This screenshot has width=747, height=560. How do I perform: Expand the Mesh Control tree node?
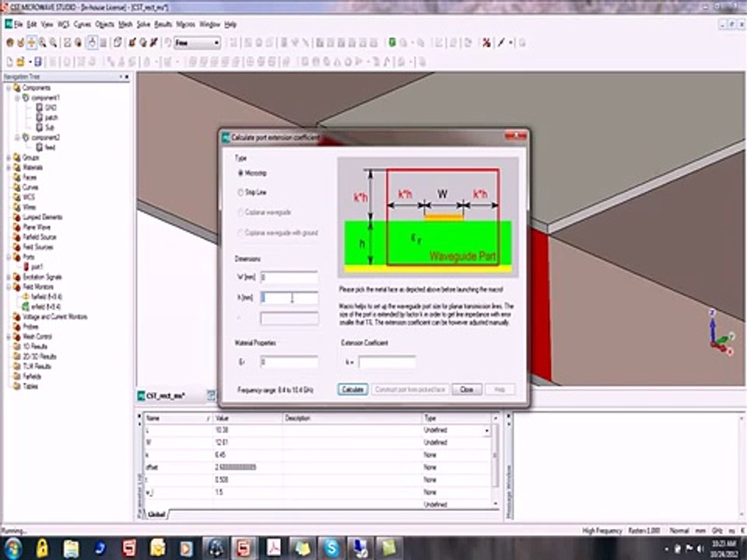pos(9,336)
